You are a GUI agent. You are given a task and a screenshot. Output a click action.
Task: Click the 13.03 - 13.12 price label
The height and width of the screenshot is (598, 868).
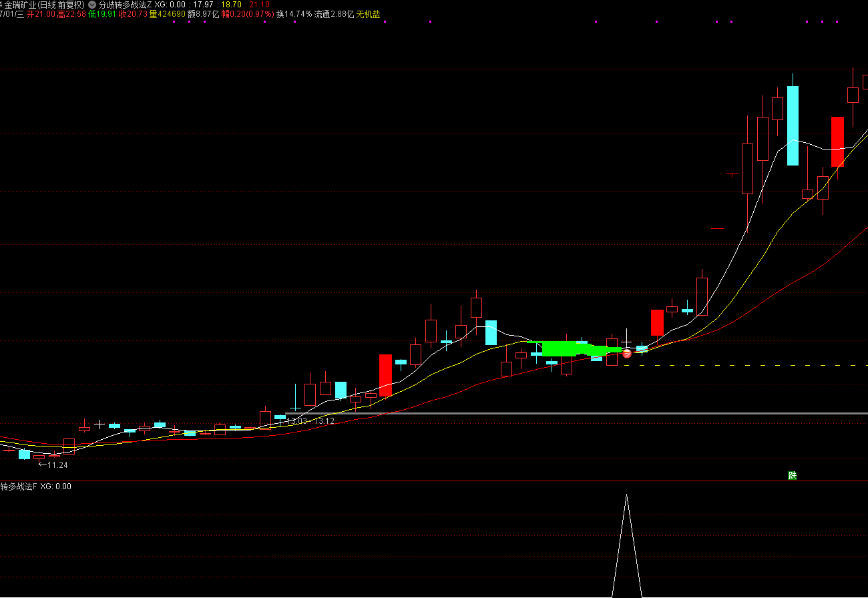point(310,421)
